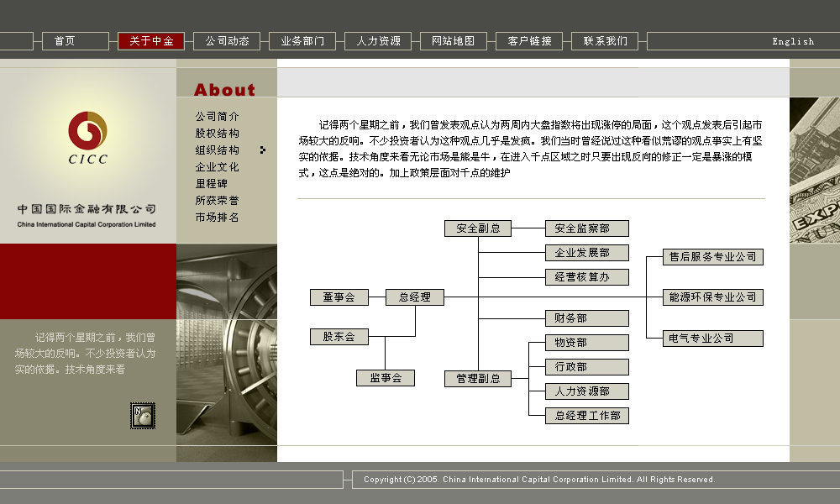Open the 业务部门 menu item
The image size is (840, 504).
pyautogui.click(x=302, y=41)
